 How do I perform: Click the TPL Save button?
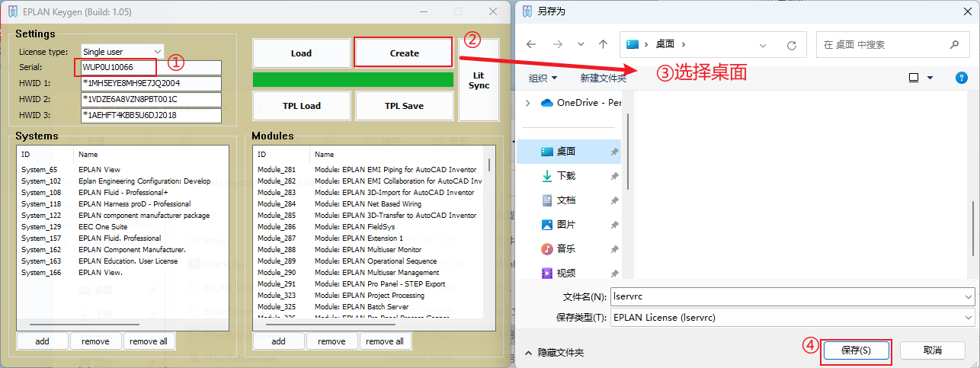tap(404, 106)
